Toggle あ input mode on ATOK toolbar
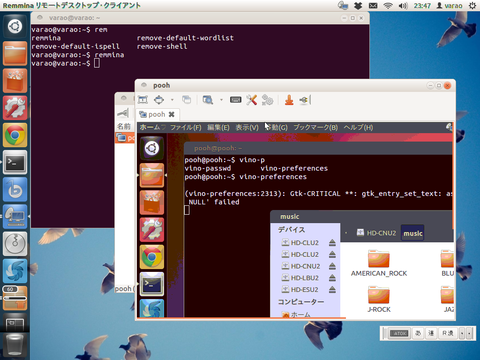Viewport: 480px width, 360px height. click(418, 333)
